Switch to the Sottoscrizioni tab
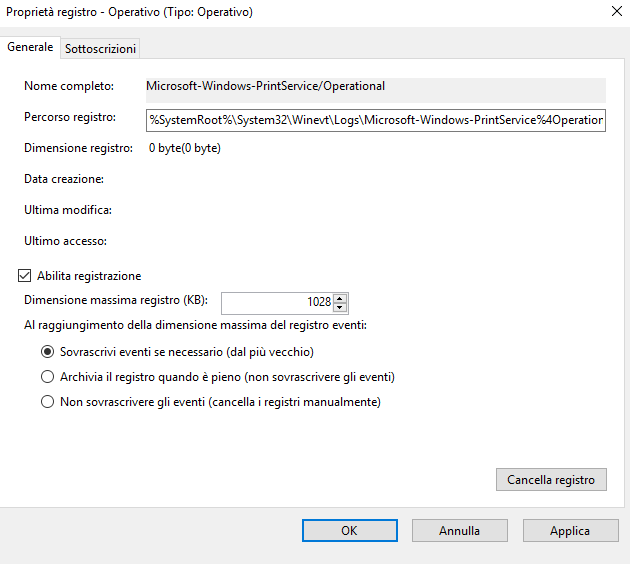The height and width of the screenshot is (564, 630). point(100,48)
